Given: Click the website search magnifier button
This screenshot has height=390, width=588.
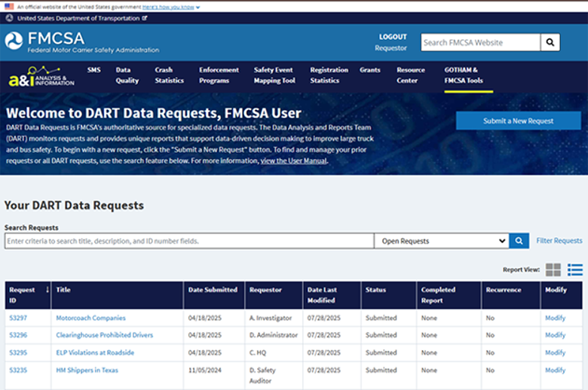Looking at the screenshot, I should click(550, 42).
